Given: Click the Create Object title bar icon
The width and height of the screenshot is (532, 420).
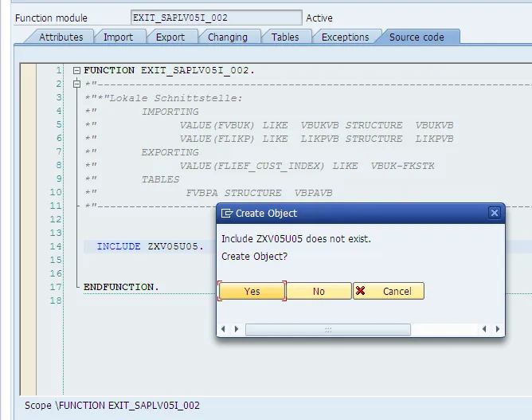Looking at the screenshot, I should (x=226, y=213).
